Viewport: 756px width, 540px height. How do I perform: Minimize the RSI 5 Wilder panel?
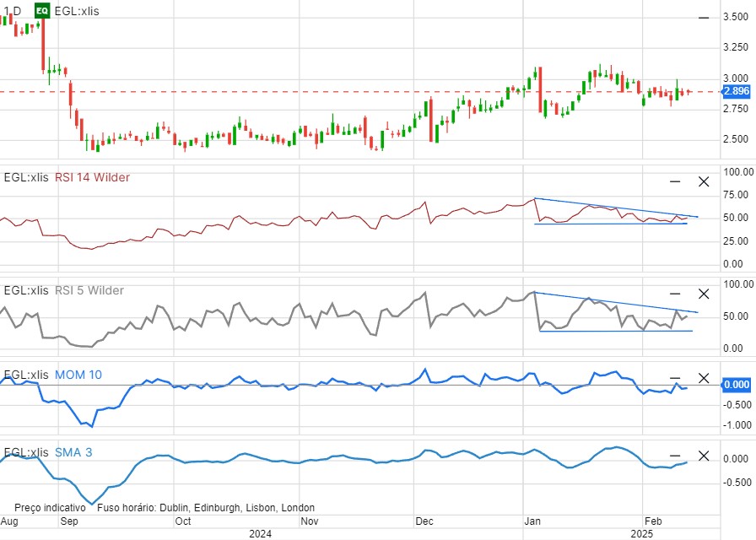(x=675, y=294)
